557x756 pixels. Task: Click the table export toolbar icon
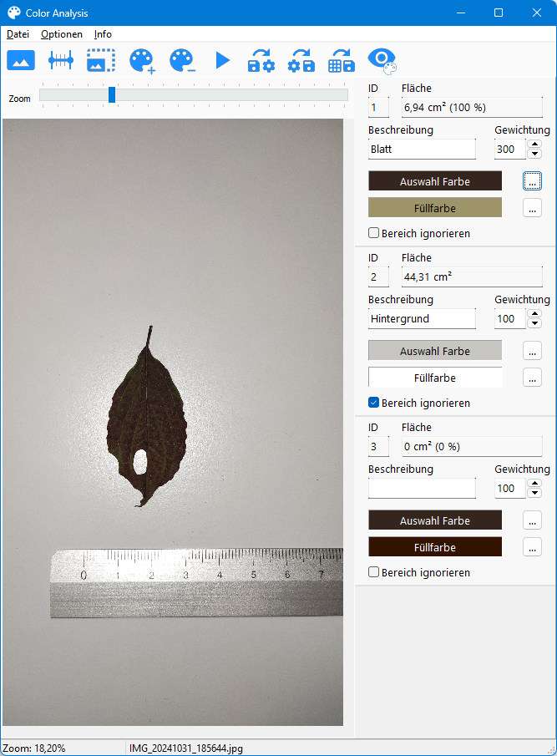pos(341,60)
